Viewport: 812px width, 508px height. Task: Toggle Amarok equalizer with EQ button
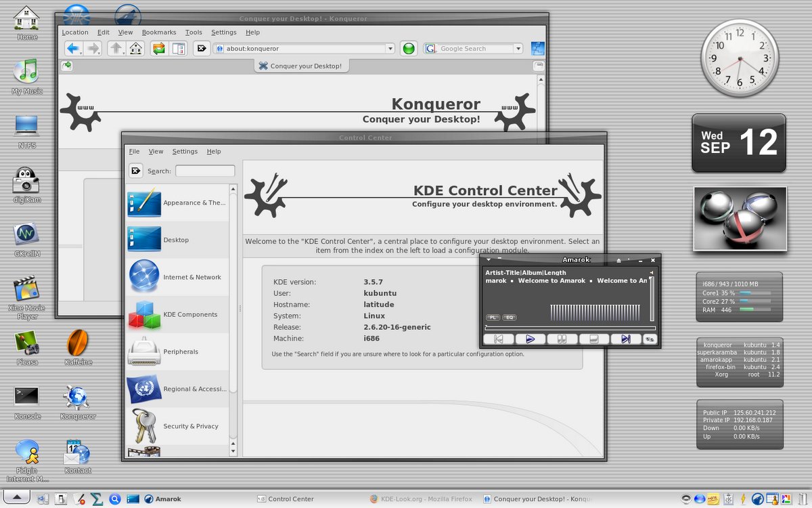point(509,317)
